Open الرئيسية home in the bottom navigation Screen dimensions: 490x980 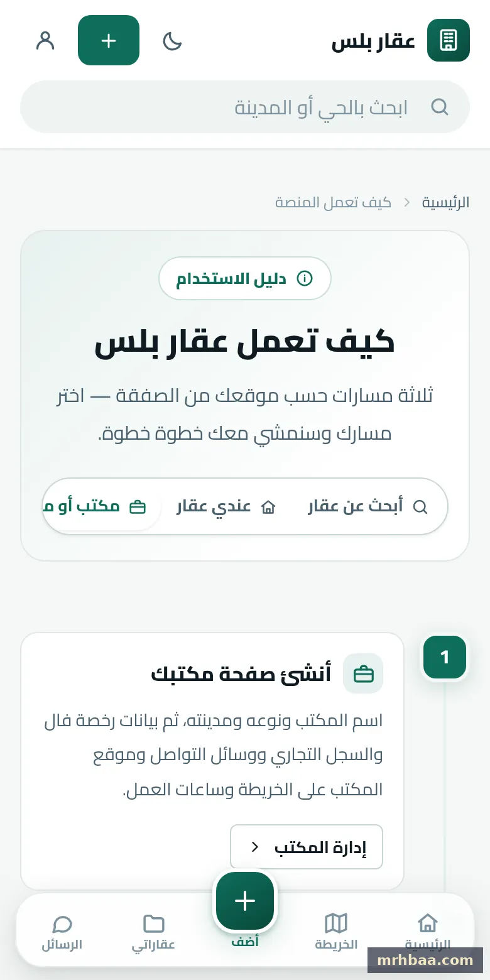(428, 932)
